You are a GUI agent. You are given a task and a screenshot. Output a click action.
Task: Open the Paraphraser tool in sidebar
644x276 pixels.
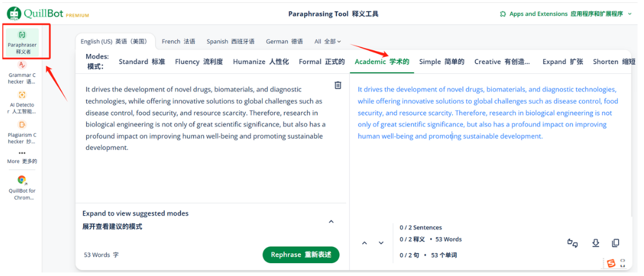tap(22, 42)
